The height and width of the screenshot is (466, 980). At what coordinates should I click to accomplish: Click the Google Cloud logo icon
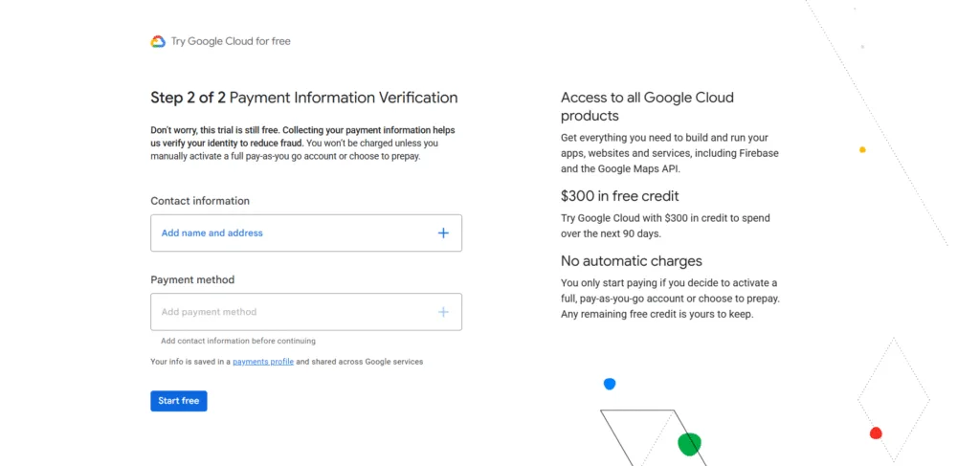point(158,41)
